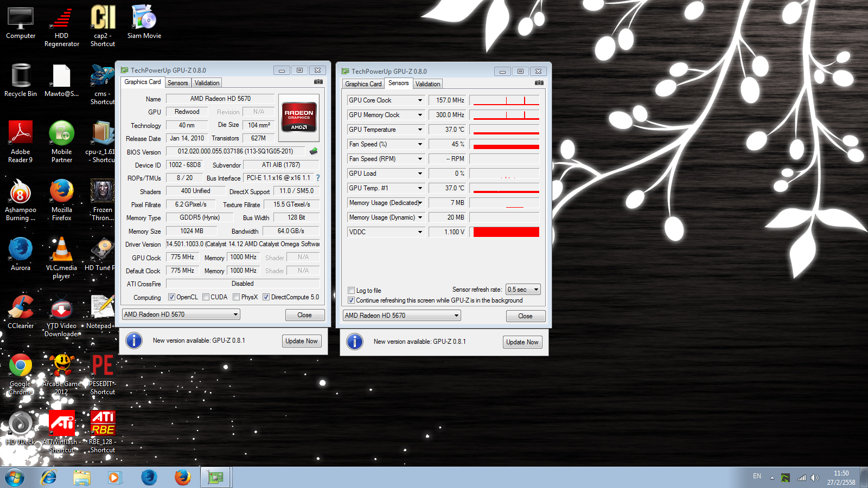Open Google Chrome desktop icon
The image size is (868, 488).
coord(21,374)
